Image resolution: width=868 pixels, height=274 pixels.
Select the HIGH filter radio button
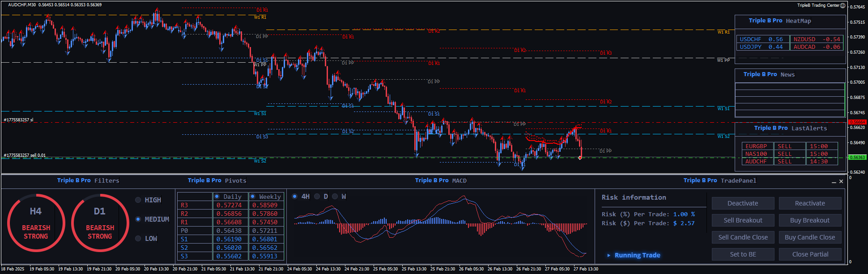[x=138, y=200]
